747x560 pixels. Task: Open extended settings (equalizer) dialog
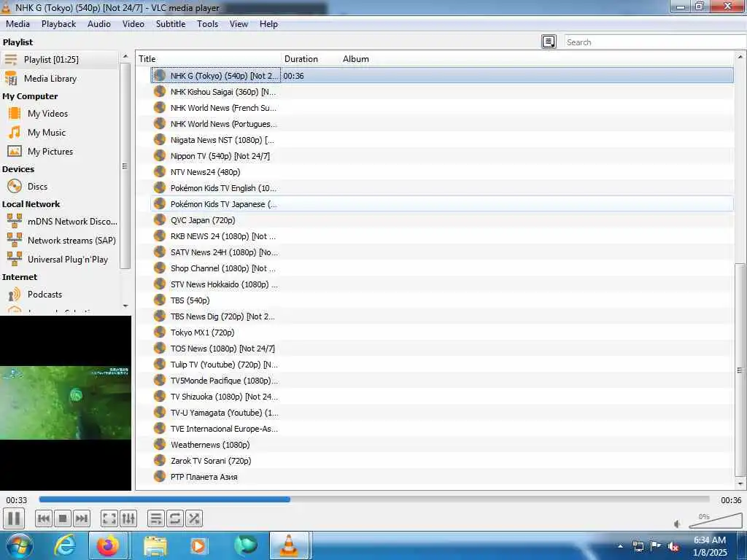click(x=128, y=518)
